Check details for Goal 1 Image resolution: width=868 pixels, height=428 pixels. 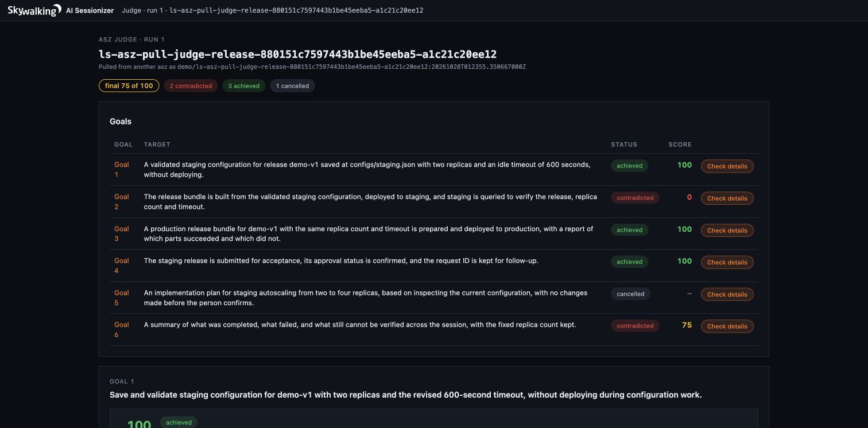pyautogui.click(x=727, y=166)
